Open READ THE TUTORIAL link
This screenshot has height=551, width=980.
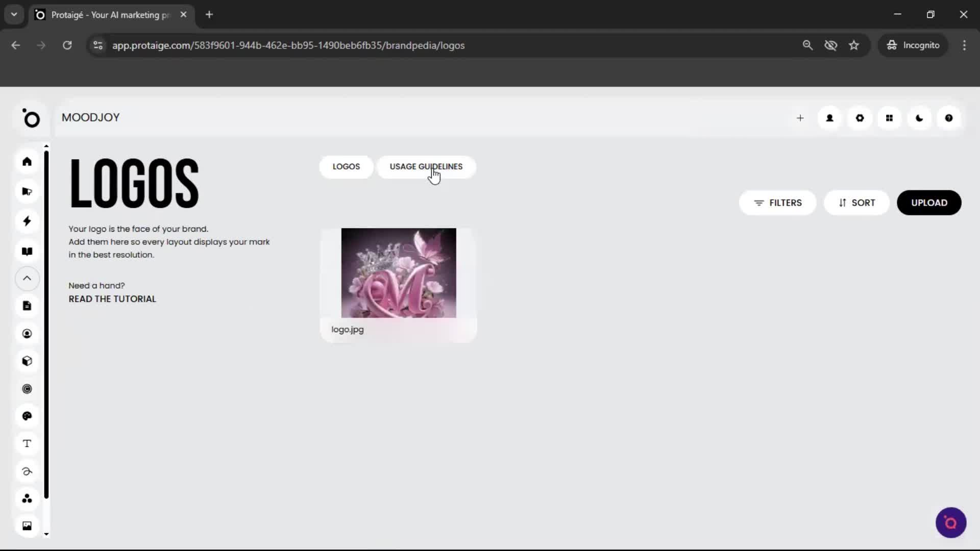pyautogui.click(x=112, y=299)
